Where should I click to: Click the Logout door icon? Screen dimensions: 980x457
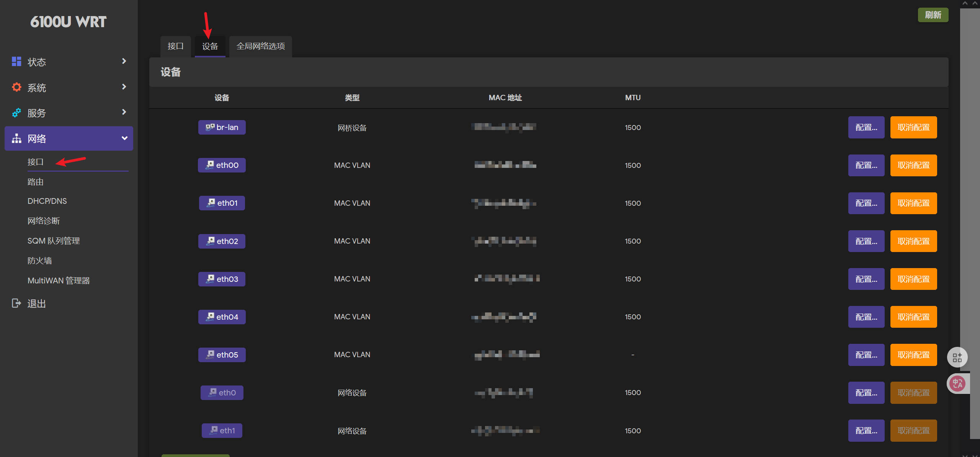pos(16,303)
